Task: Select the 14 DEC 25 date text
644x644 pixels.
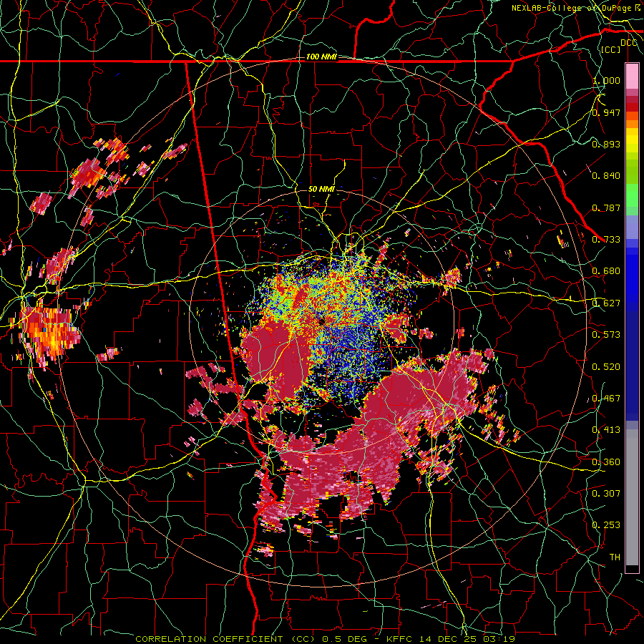Action: tap(449, 639)
